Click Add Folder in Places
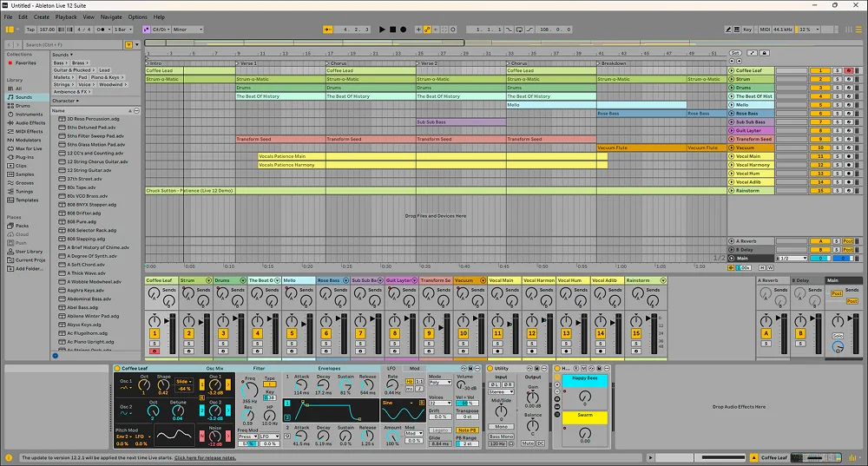The width and height of the screenshot is (868, 466). click(x=29, y=268)
